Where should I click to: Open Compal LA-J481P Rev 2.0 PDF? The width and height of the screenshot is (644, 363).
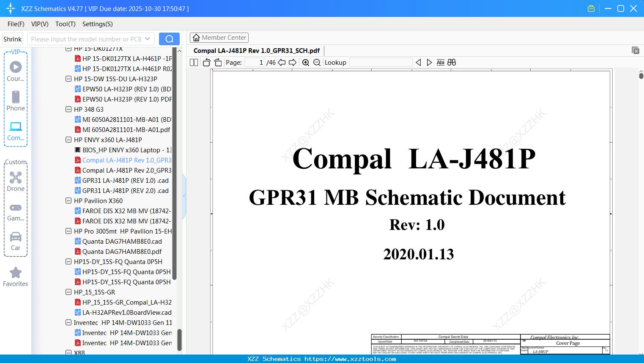coord(123,170)
